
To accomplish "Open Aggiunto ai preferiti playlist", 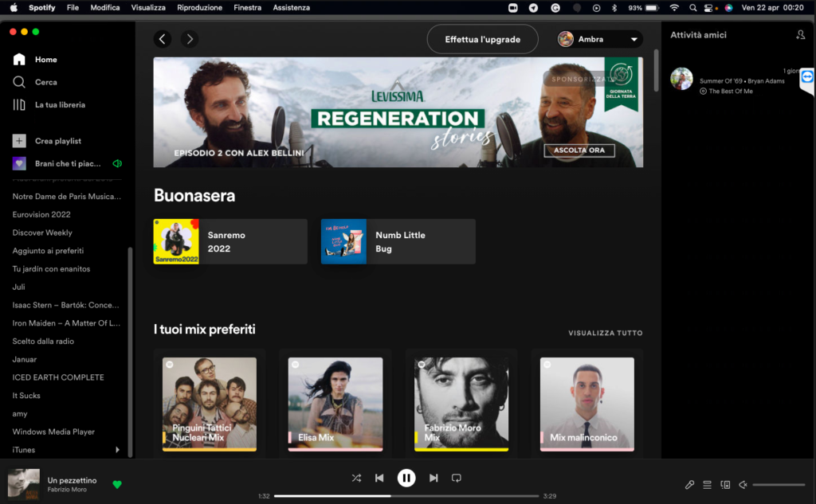I will pyautogui.click(x=48, y=251).
